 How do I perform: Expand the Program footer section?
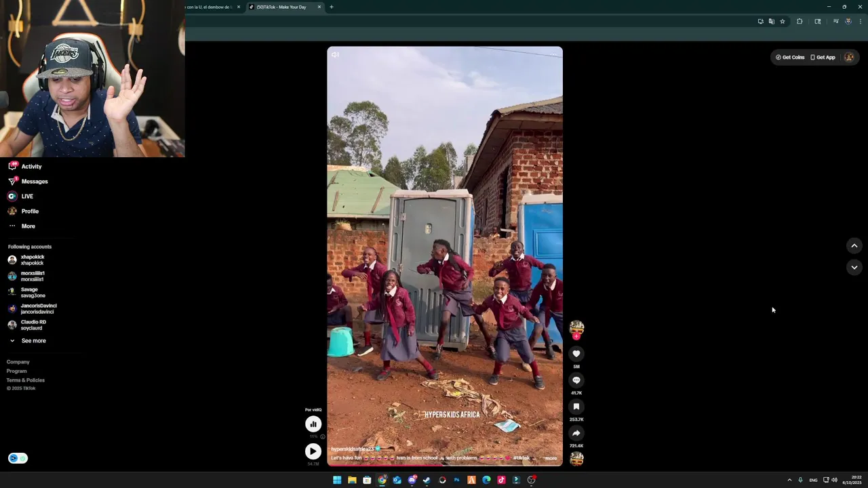[x=17, y=371]
